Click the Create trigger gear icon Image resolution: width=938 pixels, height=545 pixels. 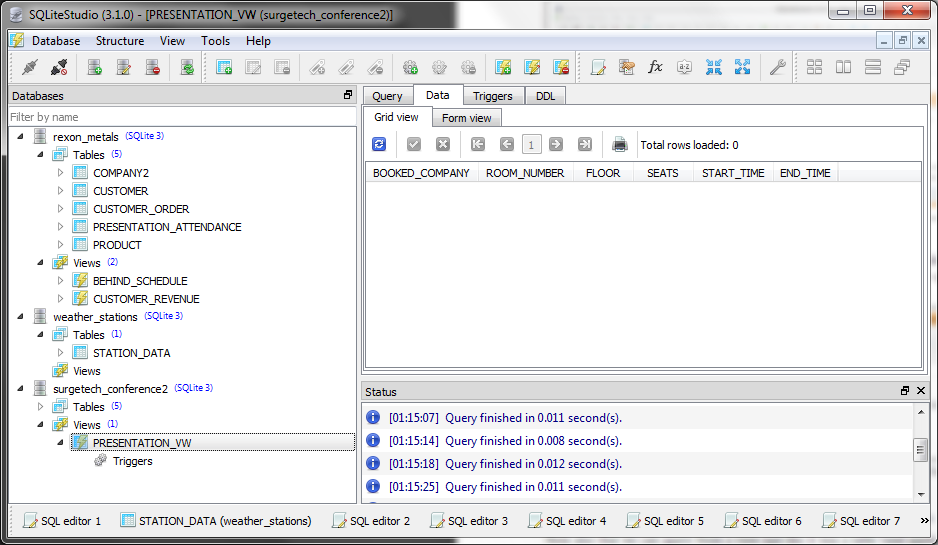410,67
